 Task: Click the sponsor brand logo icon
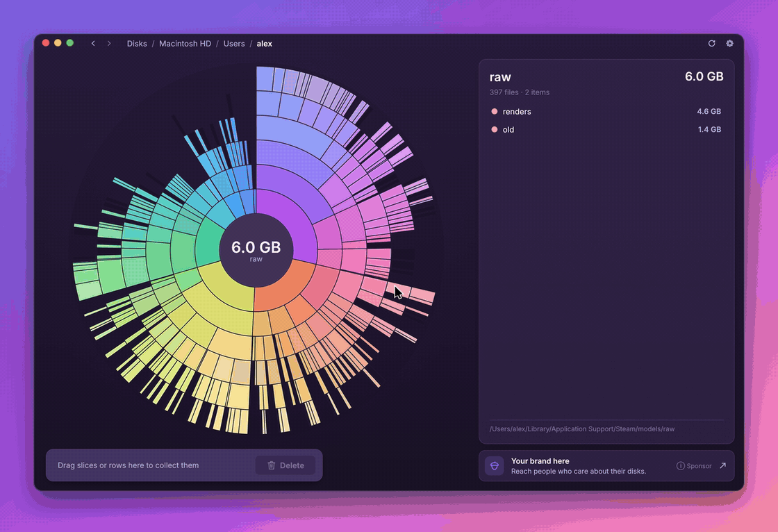(494, 466)
